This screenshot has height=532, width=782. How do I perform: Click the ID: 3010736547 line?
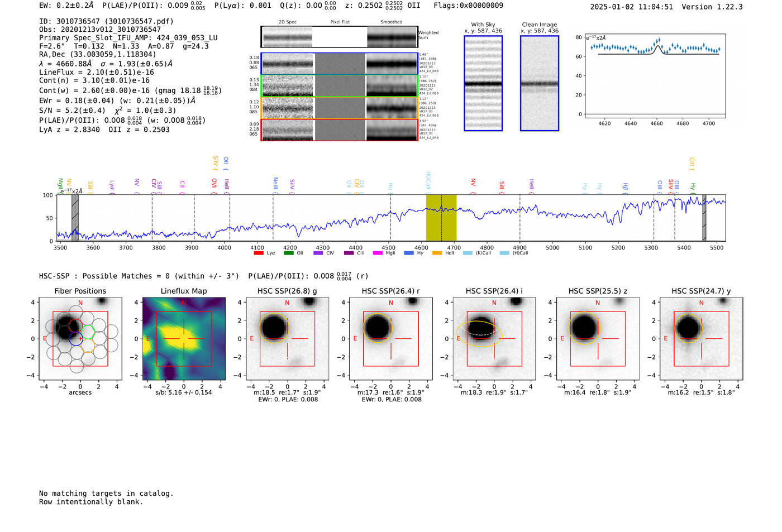pos(106,21)
